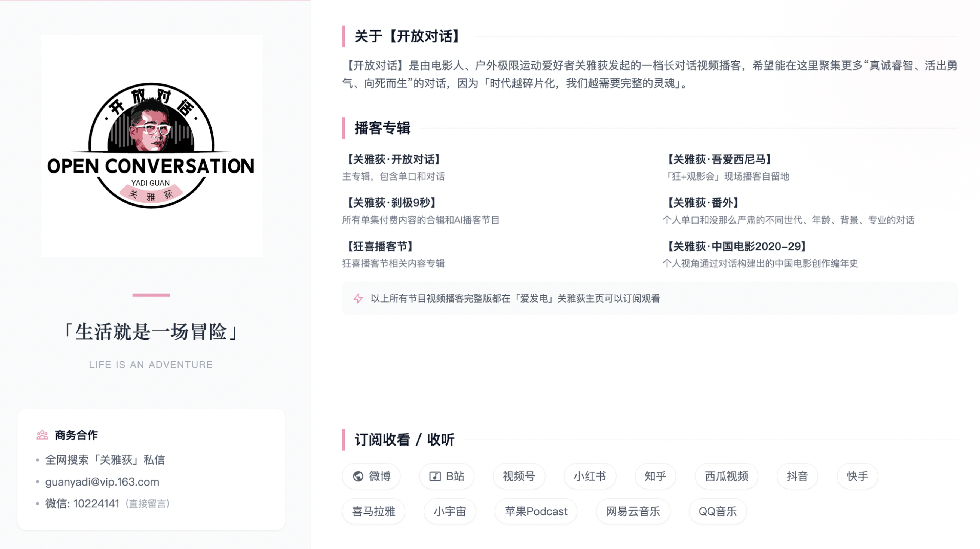Open the 西瓜视频 channel
This screenshot has width=980, height=549.
[x=726, y=476]
